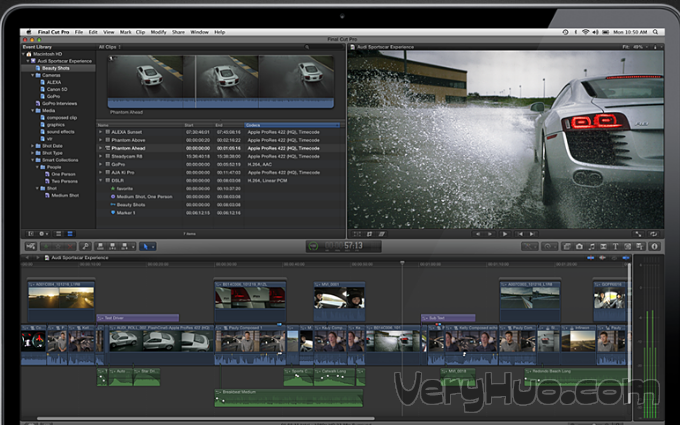
Task: Open the Modify menu
Action: click(x=158, y=32)
